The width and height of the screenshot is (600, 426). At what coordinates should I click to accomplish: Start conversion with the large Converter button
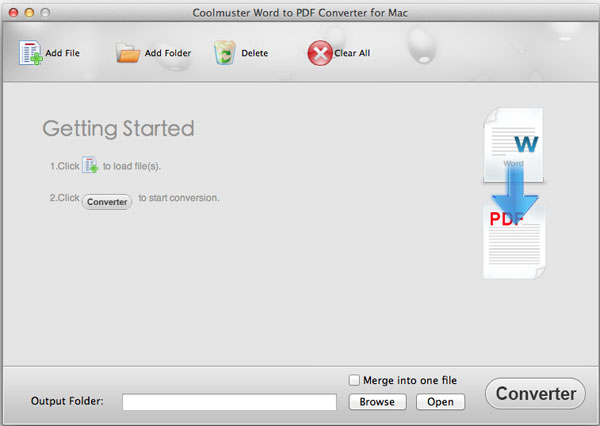point(536,394)
